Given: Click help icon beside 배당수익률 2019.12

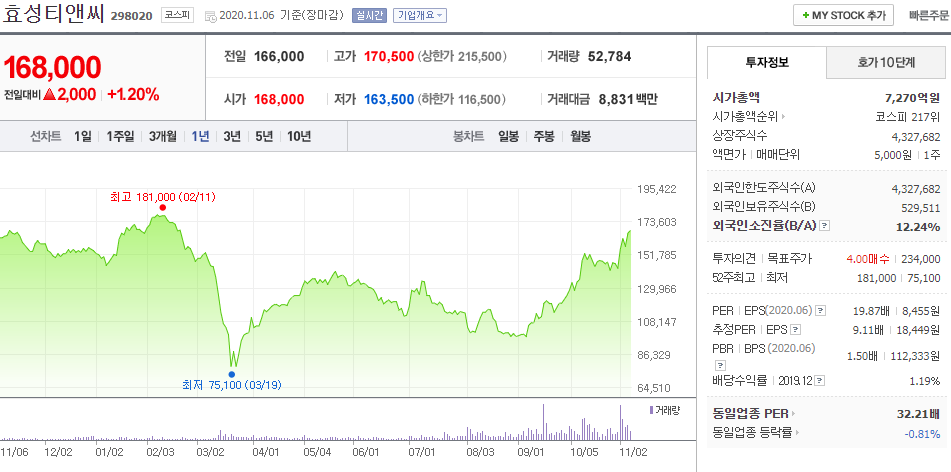Looking at the screenshot, I should click(819, 381).
